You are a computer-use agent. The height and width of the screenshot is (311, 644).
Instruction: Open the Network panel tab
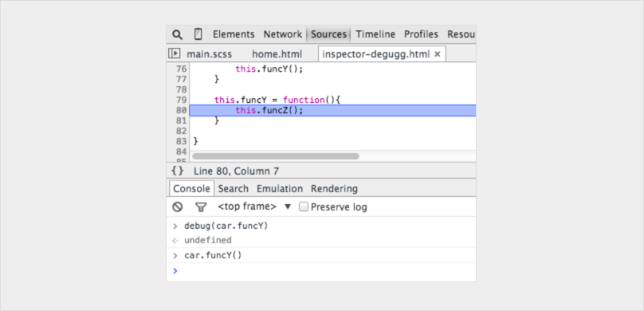[x=283, y=34]
